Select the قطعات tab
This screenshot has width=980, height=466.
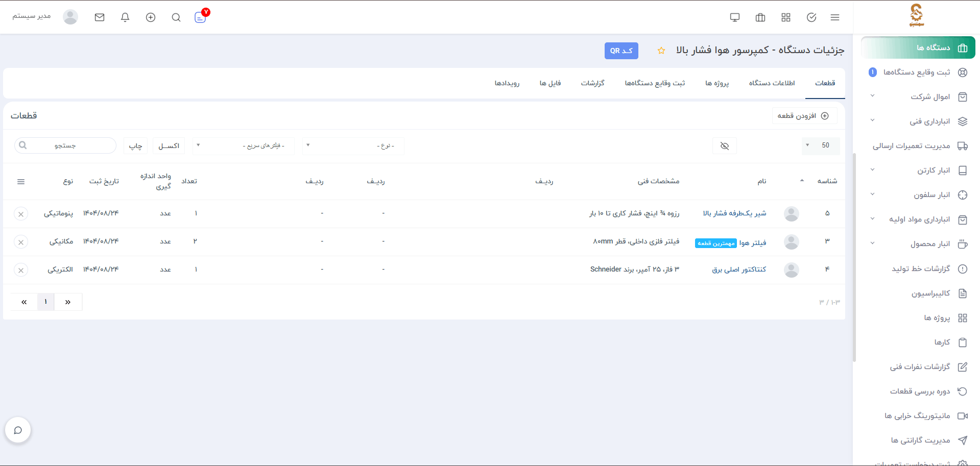pos(825,83)
